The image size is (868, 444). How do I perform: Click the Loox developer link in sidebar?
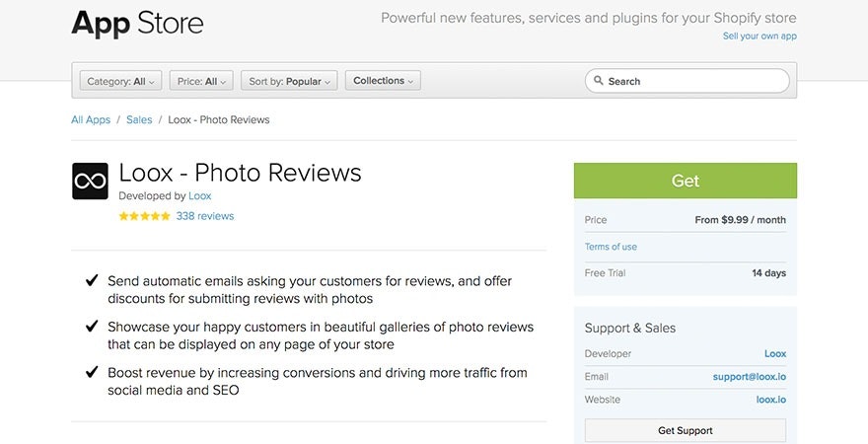tap(774, 353)
